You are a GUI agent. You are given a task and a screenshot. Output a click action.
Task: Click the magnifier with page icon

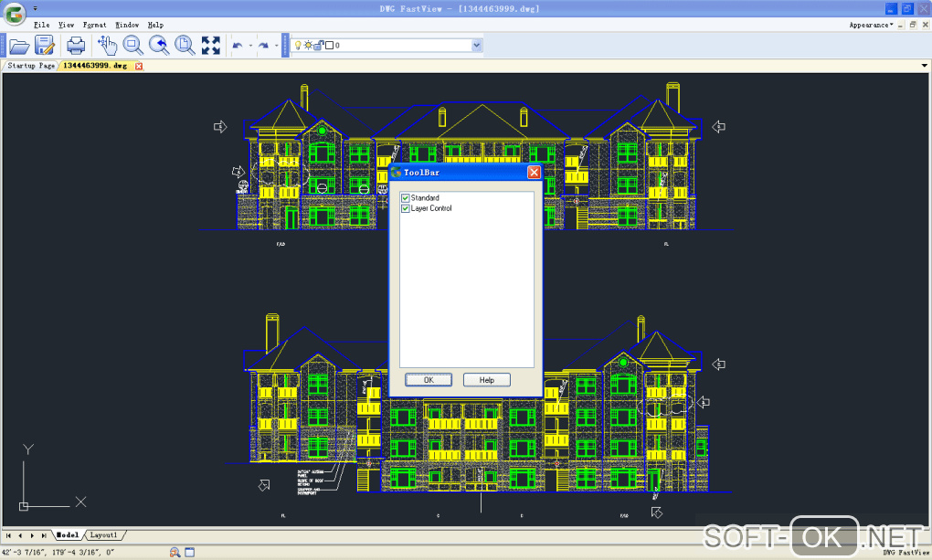coord(185,45)
